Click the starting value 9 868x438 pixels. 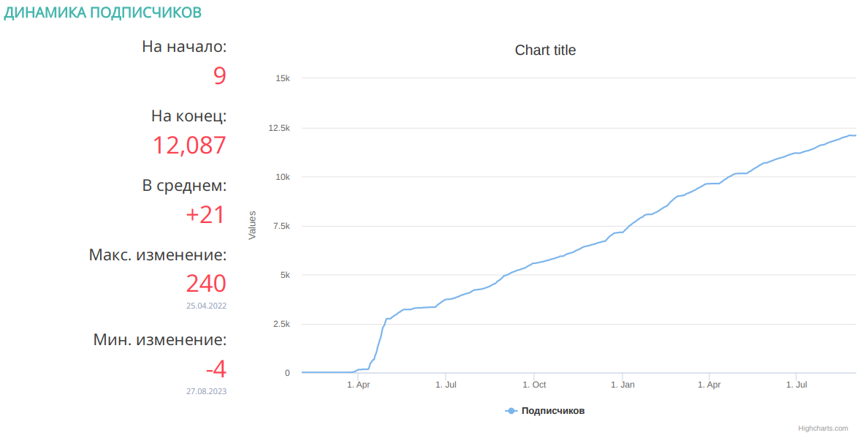point(219,75)
